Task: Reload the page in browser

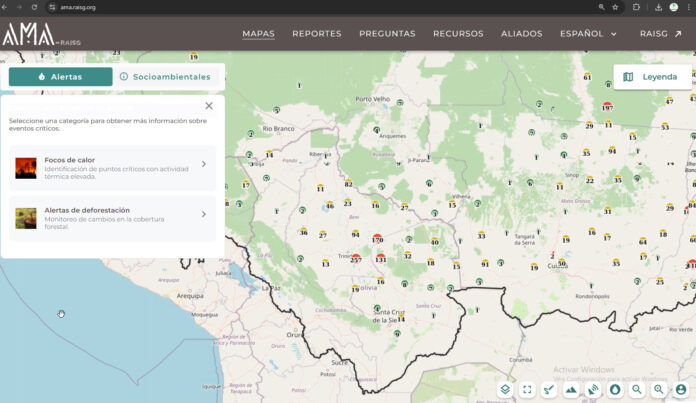Action: [x=34, y=7]
